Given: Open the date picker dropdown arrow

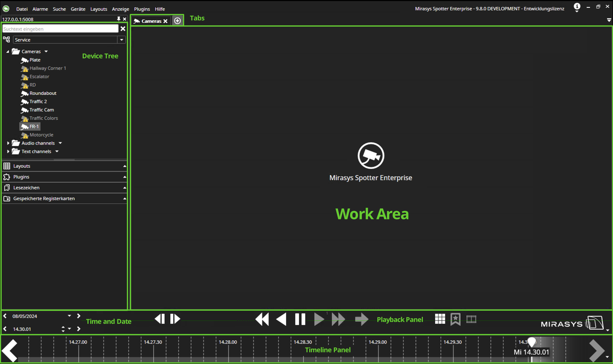Looking at the screenshot, I should (x=69, y=316).
